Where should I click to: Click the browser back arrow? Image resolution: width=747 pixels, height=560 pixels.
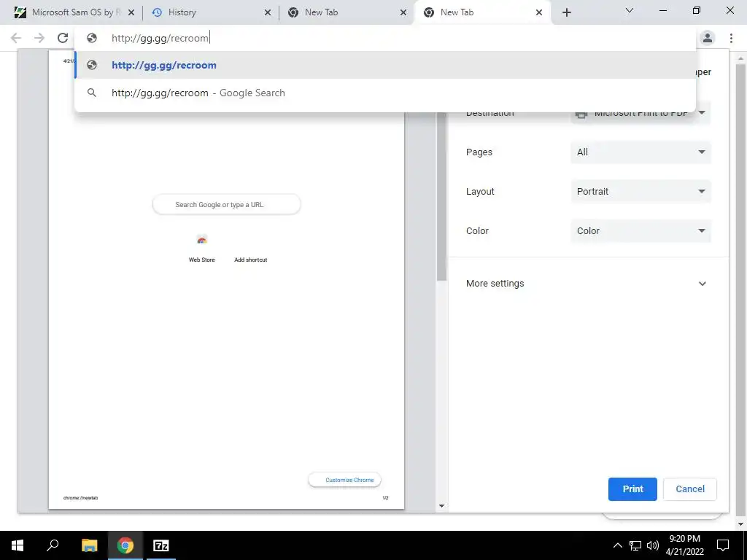pyautogui.click(x=16, y=38)
